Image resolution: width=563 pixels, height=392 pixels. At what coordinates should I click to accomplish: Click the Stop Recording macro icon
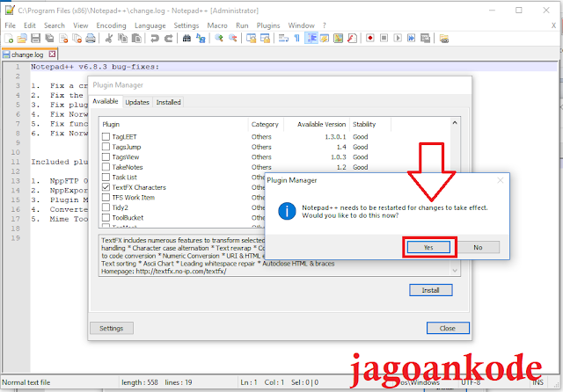tap(384, 38)
